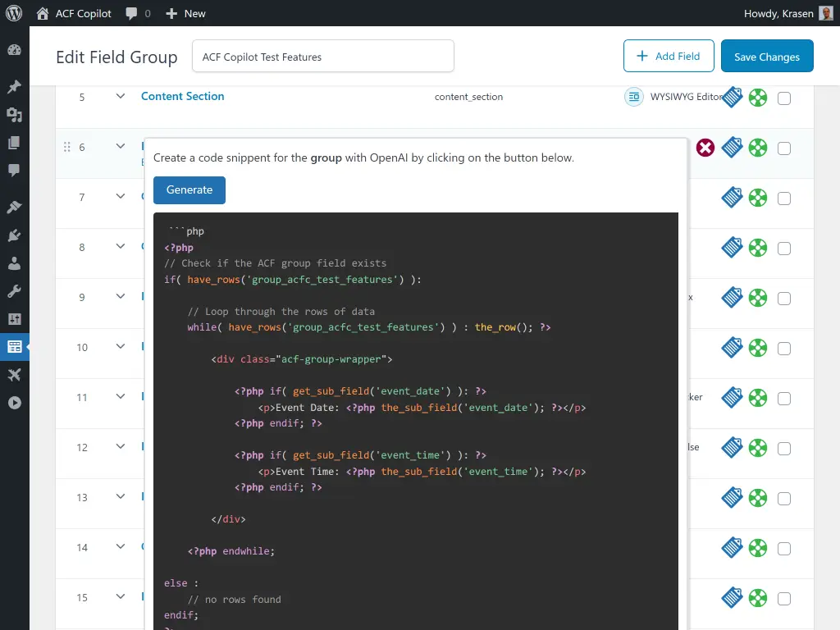840x630 pixels.
Task: Click the Generate button in the popup
Action: (189, 189)
